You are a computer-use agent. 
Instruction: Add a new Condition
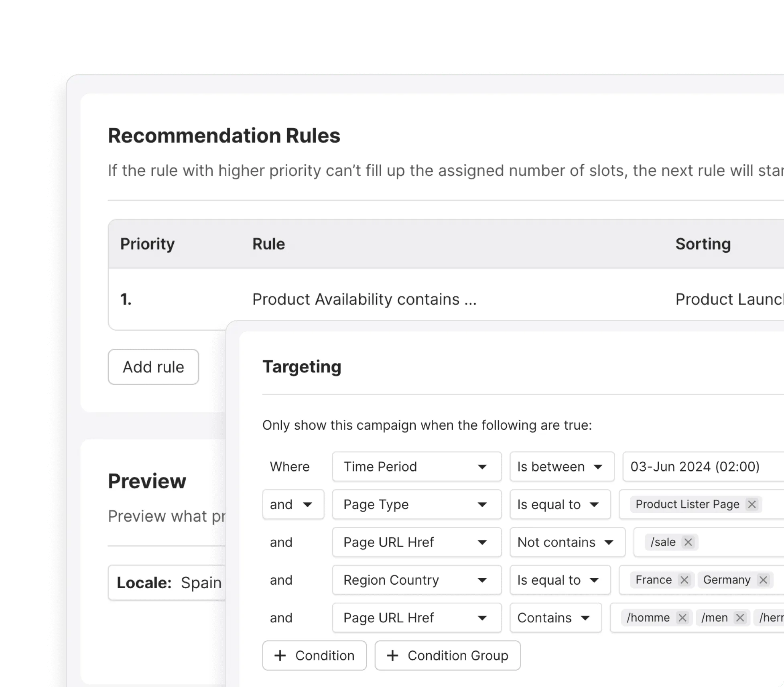tap(314, 656)
